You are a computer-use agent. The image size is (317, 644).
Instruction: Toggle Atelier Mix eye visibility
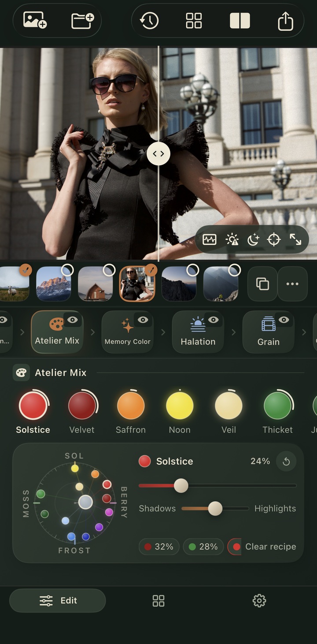[x=73, y=320]
